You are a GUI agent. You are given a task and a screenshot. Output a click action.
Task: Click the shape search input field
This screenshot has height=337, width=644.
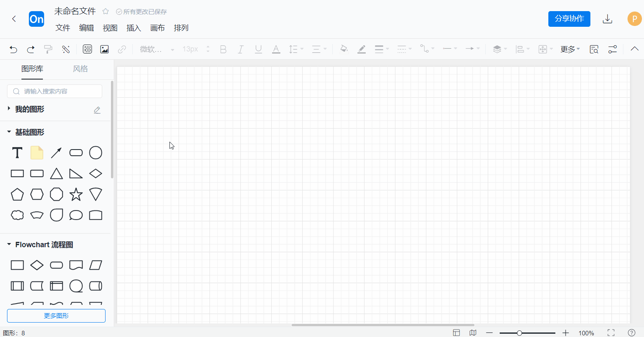coord(54,91)
